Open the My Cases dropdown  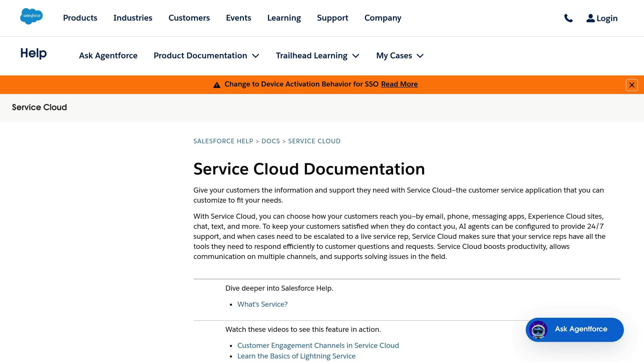click(400, 56)
